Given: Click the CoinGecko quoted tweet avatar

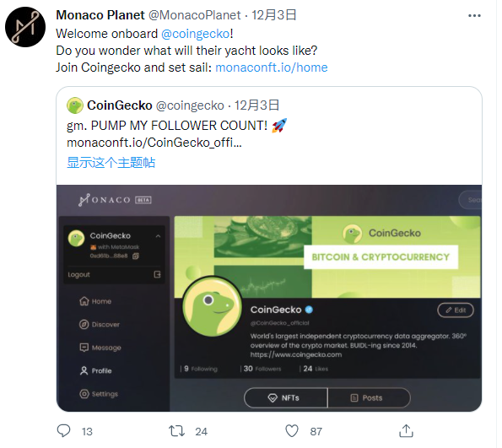Looking at the screenshot, I should (x=75, y=105).
